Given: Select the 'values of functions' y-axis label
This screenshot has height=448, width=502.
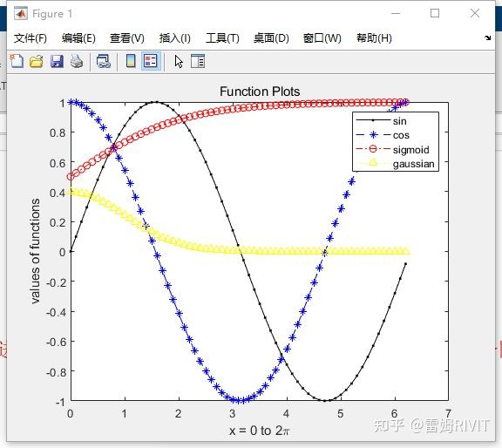Looking at the screenshot, I should [35, 251].
